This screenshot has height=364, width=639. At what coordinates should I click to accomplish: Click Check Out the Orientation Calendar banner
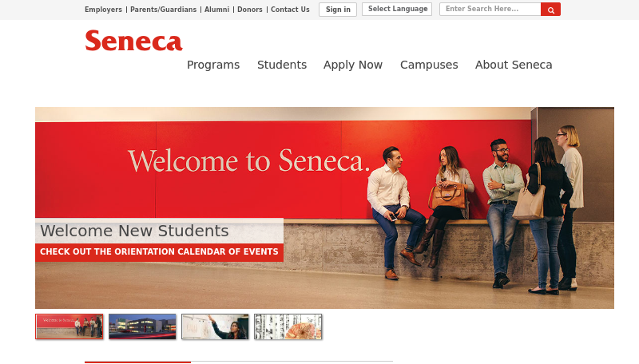pyautogui.click(x=159, y=252)
